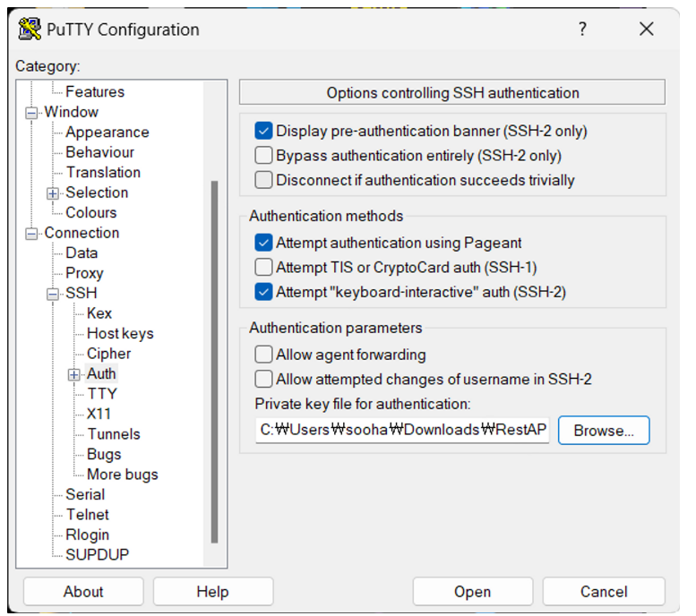This screenshot has height=616, width=696.
Task: Enable Allow agent forwarding checkbox
Action: [x=263, y=355]
